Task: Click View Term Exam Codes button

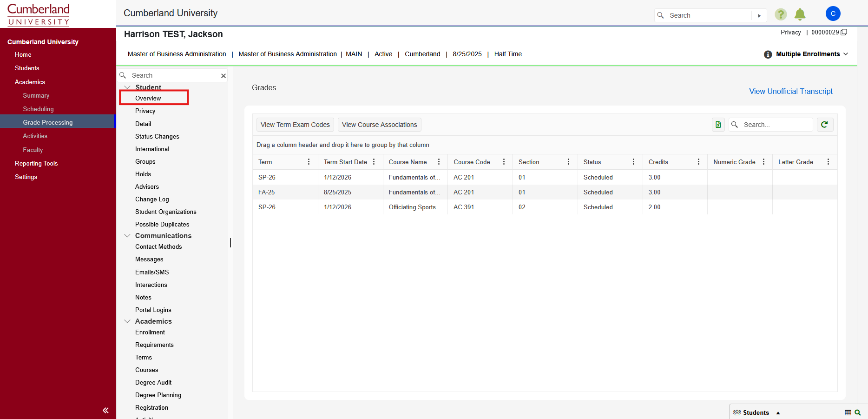Action: click(295, 125)
